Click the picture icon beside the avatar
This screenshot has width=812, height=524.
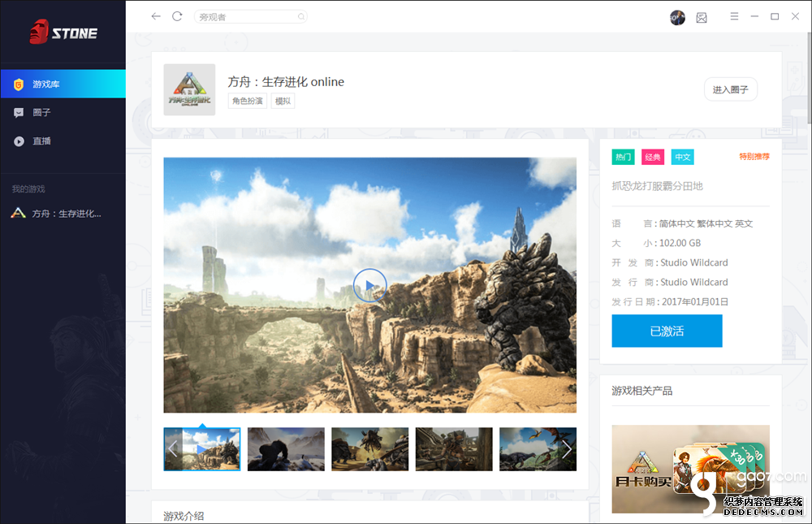pyautogui.click(x=702, y=18)
